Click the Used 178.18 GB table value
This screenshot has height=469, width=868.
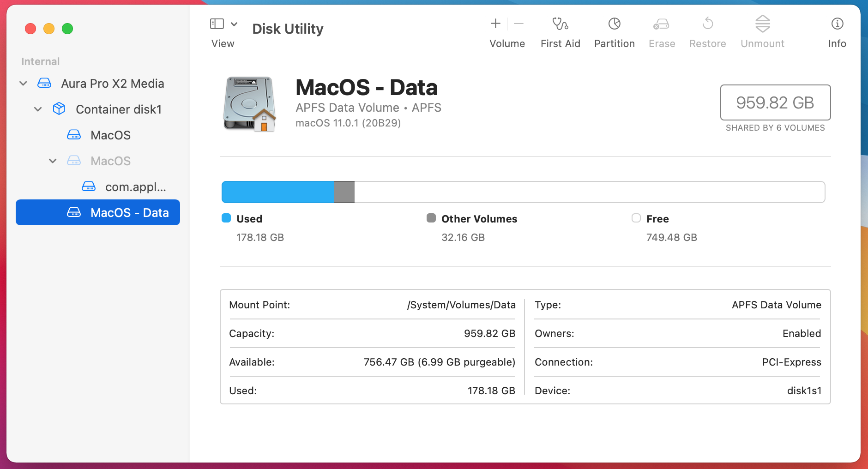(492, 391)
